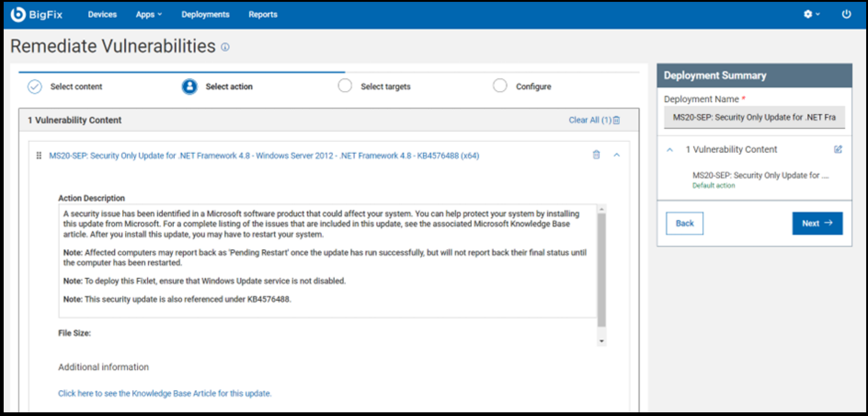Click the scrollbar up arrow
The width and height of the screenshot is (868, 416).
601,209
